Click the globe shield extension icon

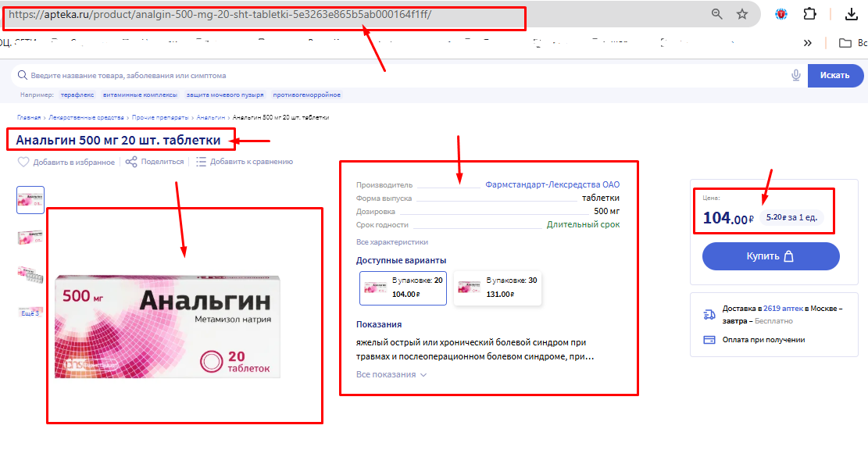(x=781, y=14)
